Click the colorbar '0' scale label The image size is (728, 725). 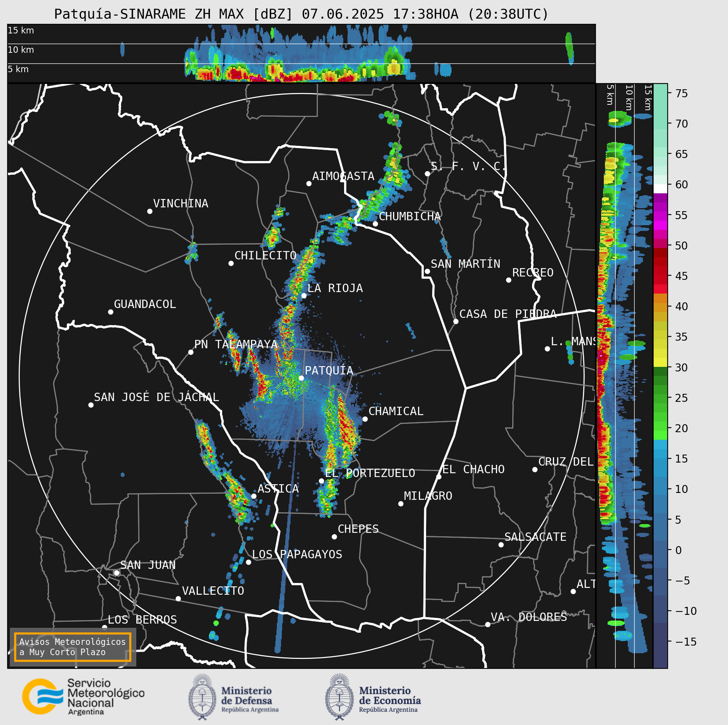679,550
